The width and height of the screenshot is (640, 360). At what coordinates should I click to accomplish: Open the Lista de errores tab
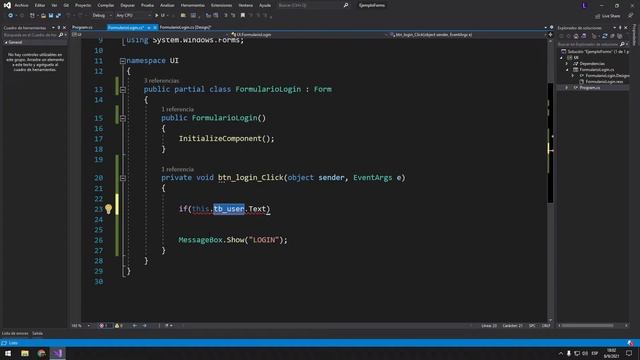[15, 333]
